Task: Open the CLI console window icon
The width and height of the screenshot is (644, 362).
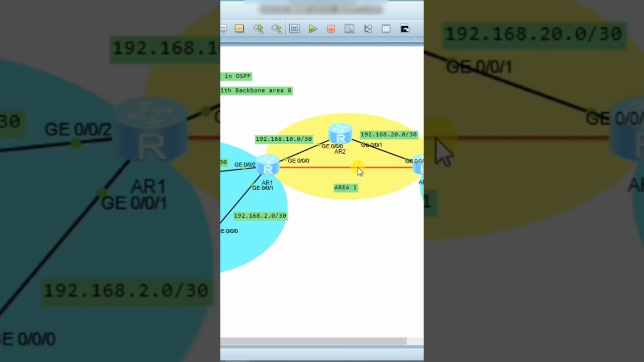Action: click(x=405, y=29)
